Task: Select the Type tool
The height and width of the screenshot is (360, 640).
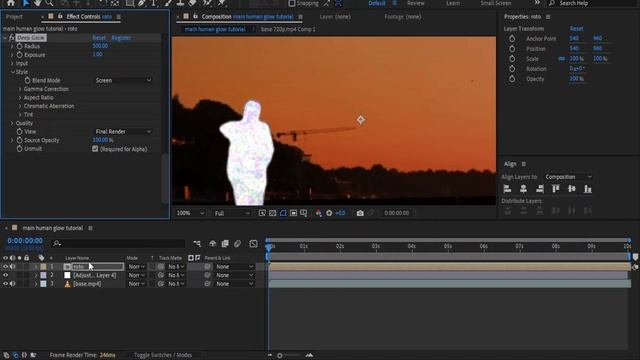Action: [154, 3]
